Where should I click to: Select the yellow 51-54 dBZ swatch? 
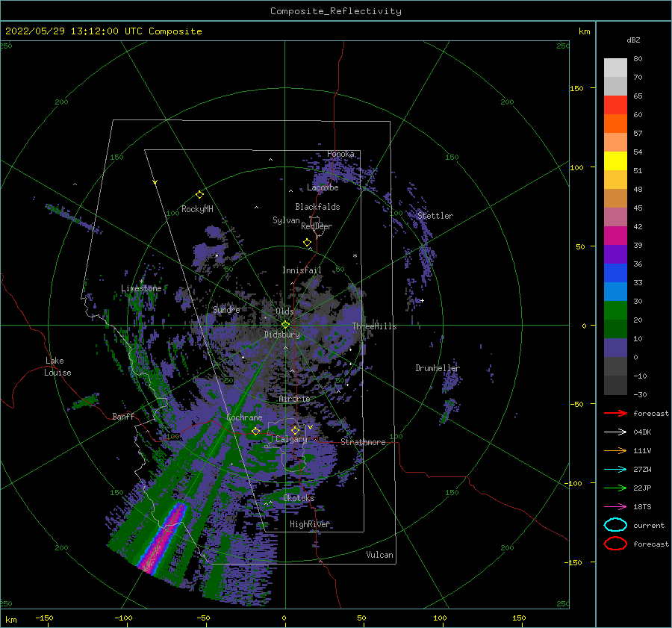[615, 161]
